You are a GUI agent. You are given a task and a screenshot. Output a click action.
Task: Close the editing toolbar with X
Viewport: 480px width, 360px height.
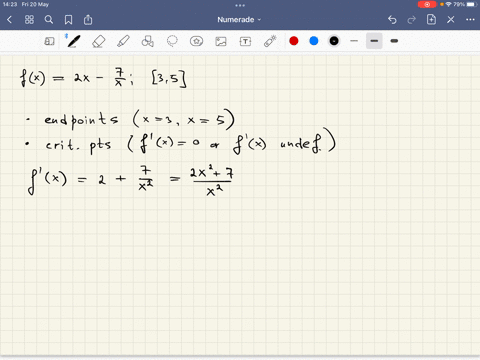pos(451,20)
